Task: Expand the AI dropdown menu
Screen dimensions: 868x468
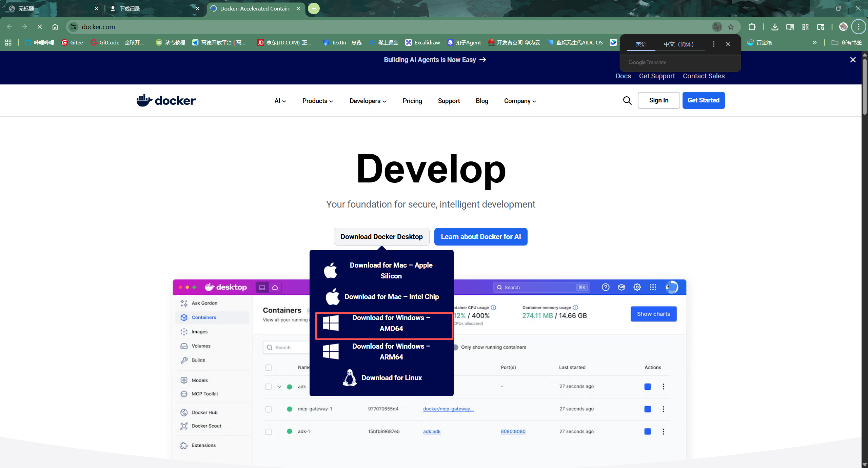Action: (280, 101)
